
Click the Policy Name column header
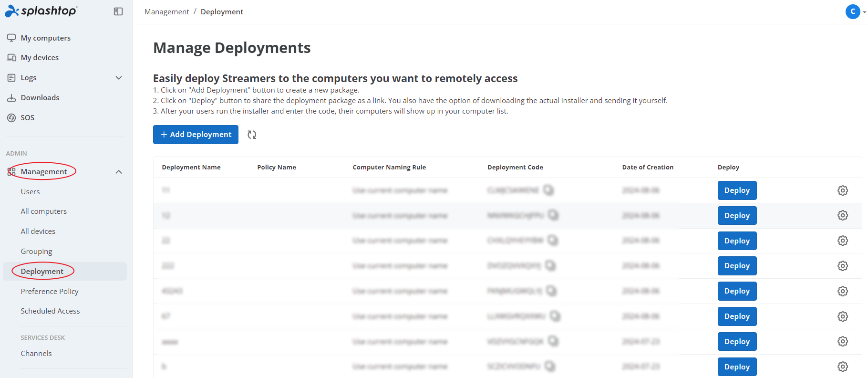277,167
